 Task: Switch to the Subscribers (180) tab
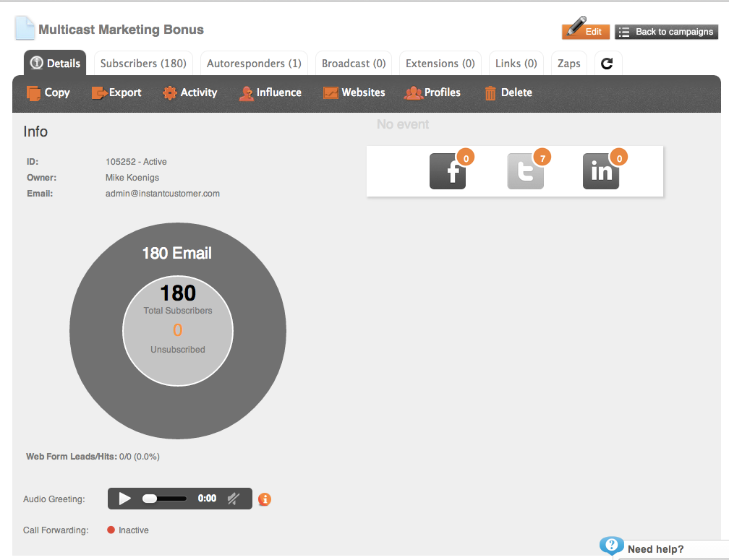click(143, 63)
